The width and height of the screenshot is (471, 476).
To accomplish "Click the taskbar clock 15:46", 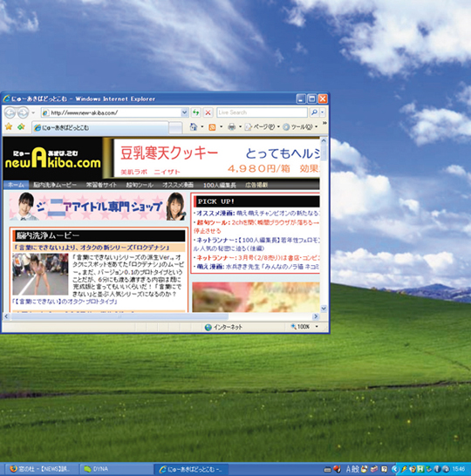I will point(458,469).
